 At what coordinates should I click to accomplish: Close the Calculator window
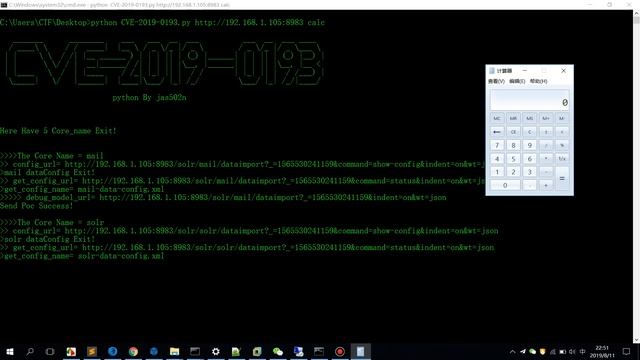coord(564,71)
